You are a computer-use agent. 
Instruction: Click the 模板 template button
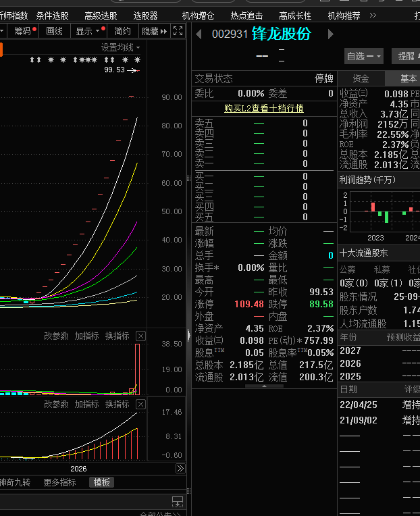coord(102,482)
